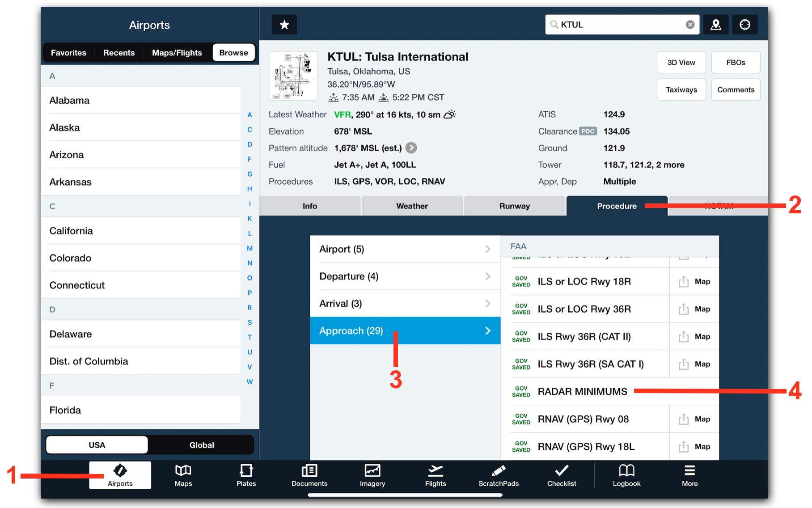Viewport: 812px width, 508px height.
Task: Open the airport diagram thumbnail
Action: click(293, 76)
